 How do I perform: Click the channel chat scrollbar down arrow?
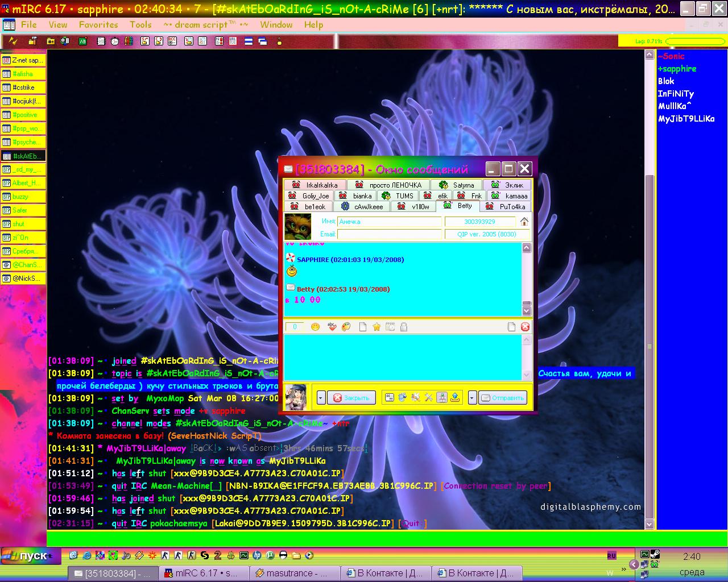pyautogui.click(x=650, y=524)
